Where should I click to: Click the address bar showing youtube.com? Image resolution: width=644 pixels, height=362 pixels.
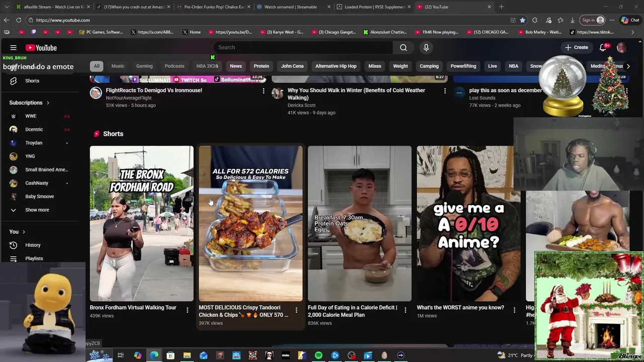pyautogui.click(x=267, y=20)
